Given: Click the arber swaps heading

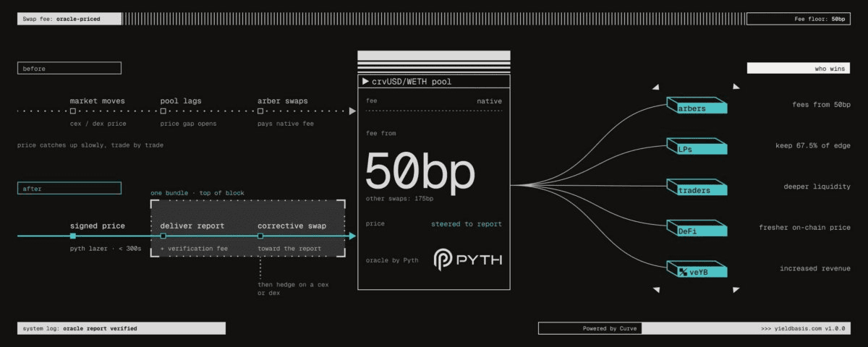Looking at the screenshot, I should point(282,100).
